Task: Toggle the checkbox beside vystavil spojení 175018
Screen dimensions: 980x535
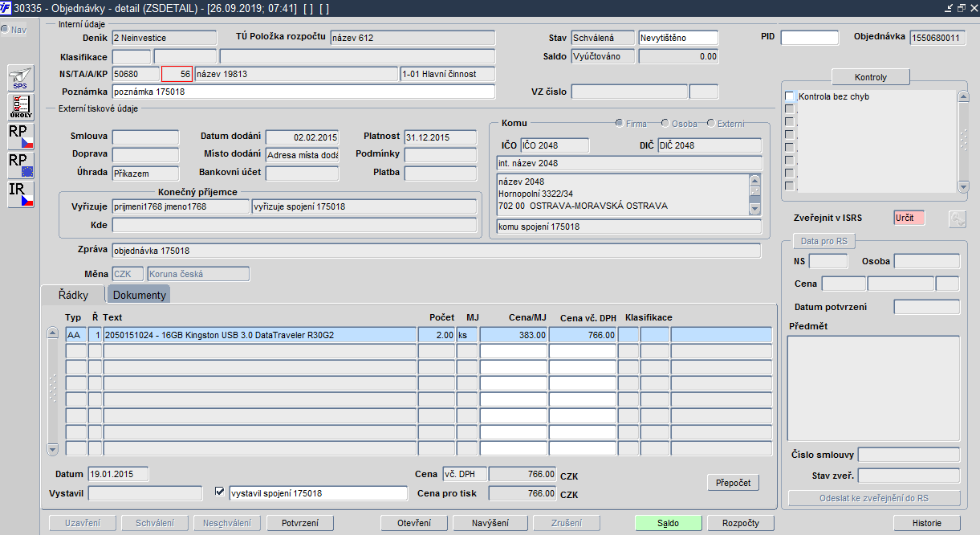Action: (221, 492)
